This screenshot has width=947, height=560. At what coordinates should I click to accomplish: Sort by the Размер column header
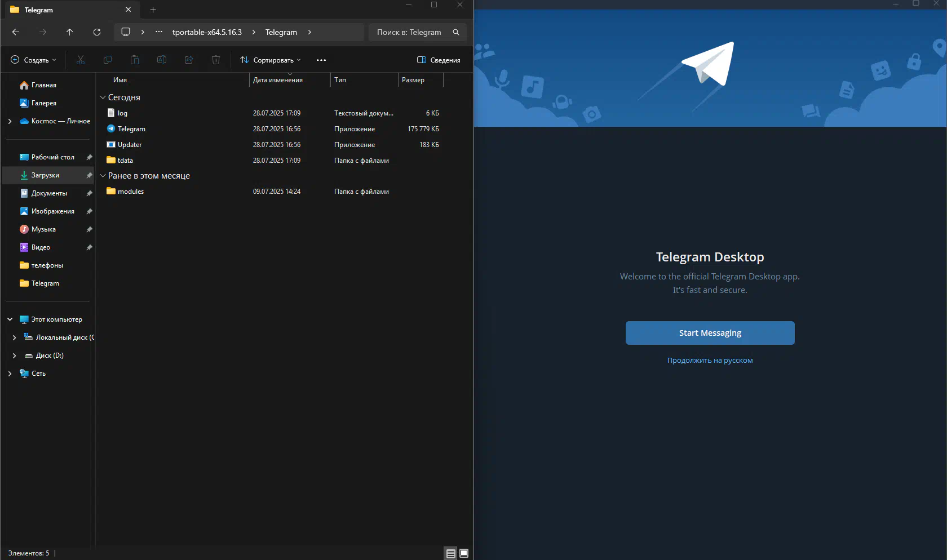coord(421,80)
